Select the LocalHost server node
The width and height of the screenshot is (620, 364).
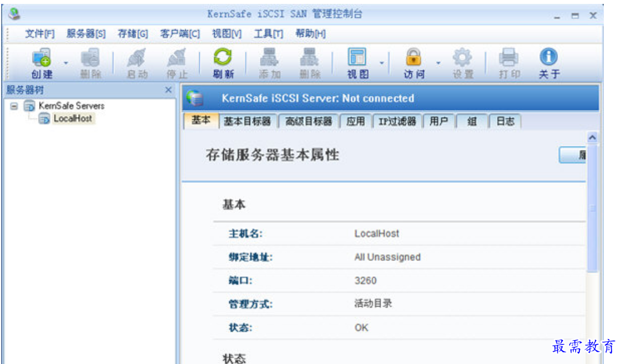tap(73, 118)
